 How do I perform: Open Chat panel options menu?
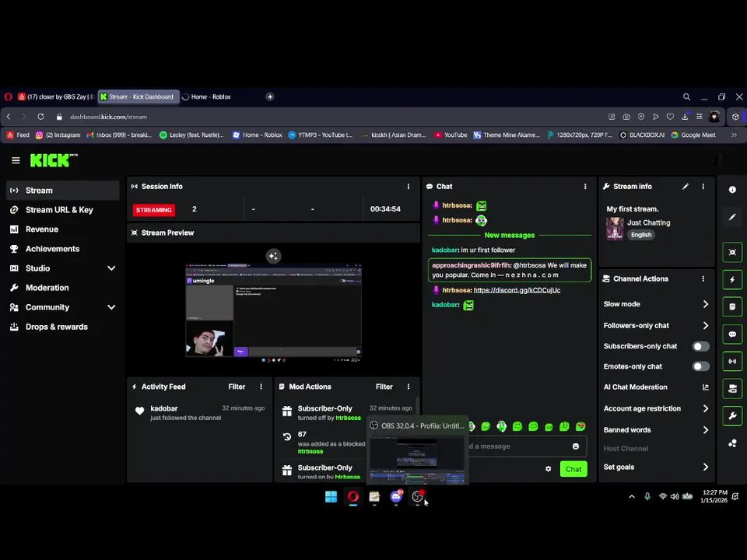tap(585, 187)
